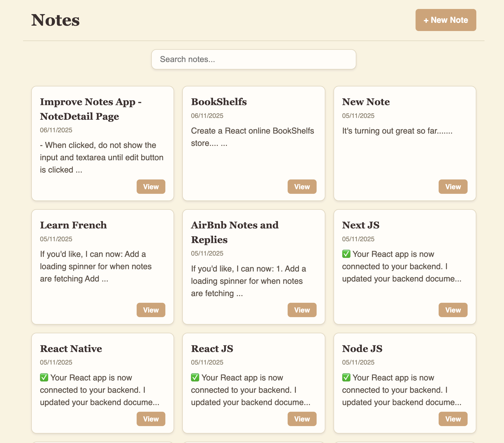View the Node JS note
The width and height of the screenshot is (504, 443).
coord(453,419)
